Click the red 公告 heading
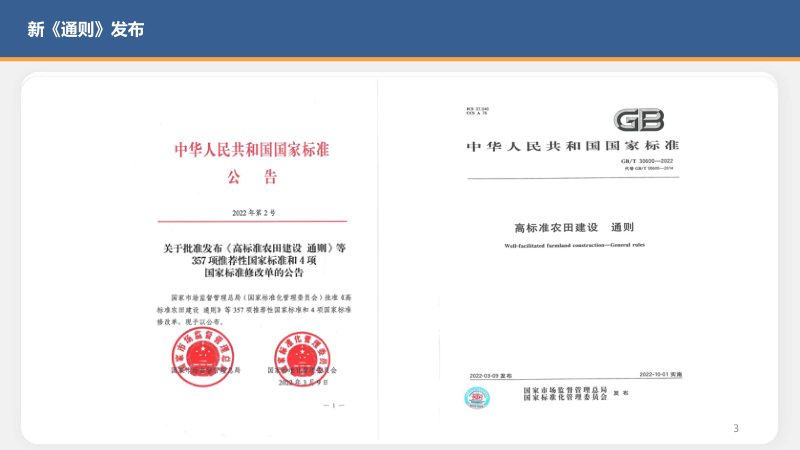Viewport: 800px width, 450px height. point(252,177)
